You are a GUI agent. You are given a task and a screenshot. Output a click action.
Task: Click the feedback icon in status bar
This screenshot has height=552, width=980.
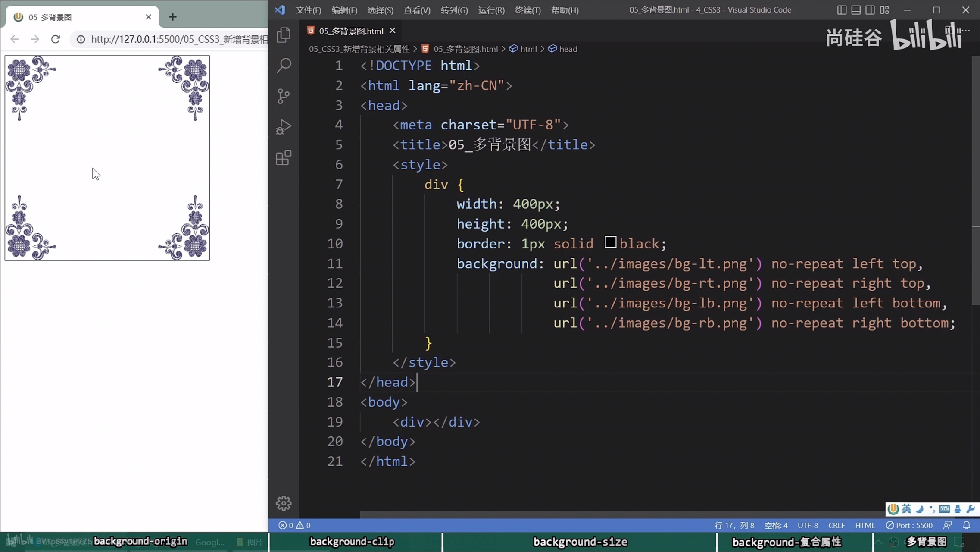[x=948, y=525]
